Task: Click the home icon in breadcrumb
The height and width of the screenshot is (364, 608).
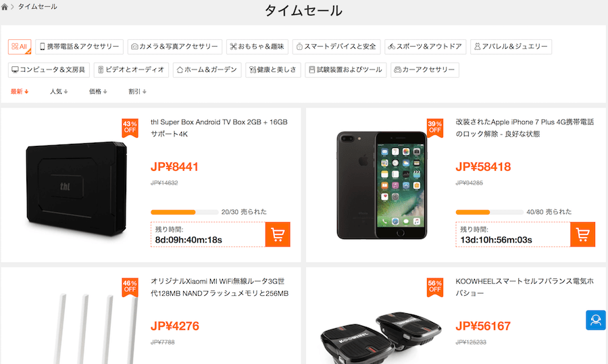Action: 4,7
